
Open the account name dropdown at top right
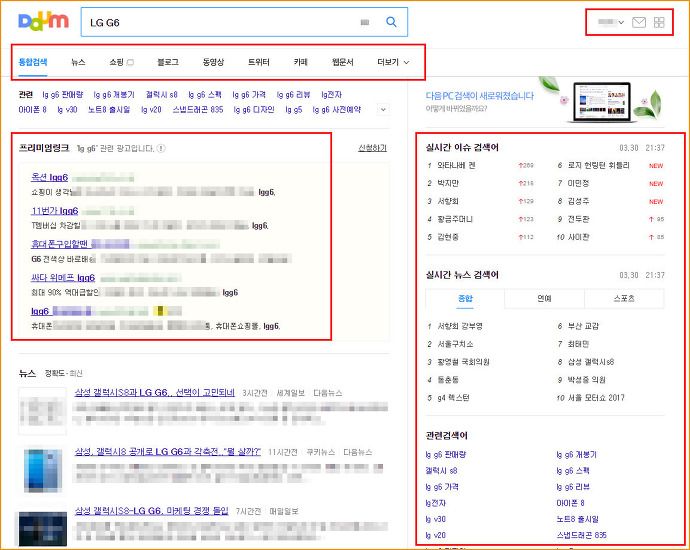coord(611,22)
